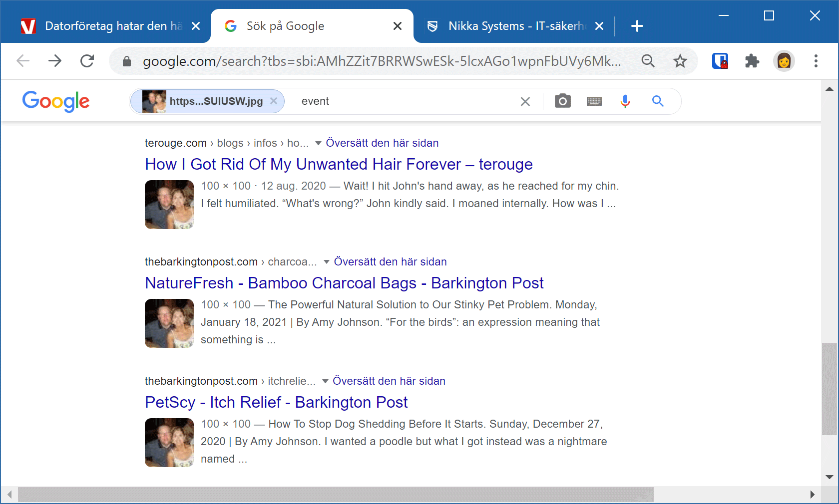Expand the terouge.com result options arrow

(x=318, y=144)
